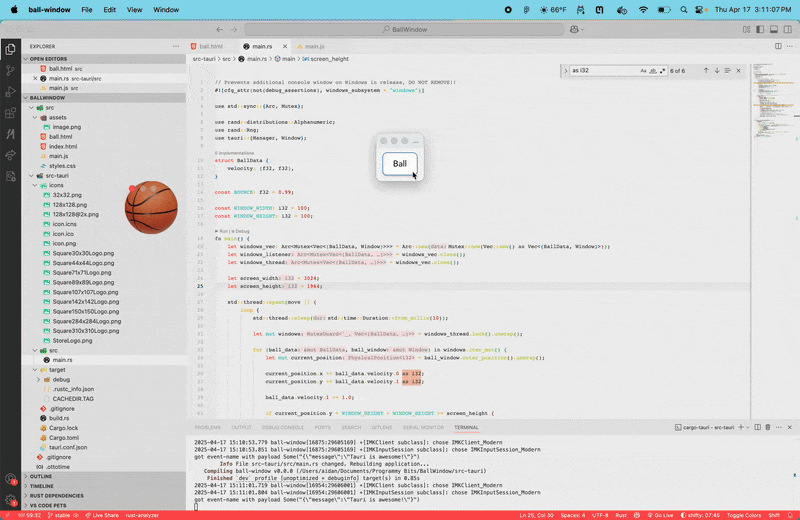The height and width of the screenshot is (520, 800).
Task: Open the Source Control view
Action: click(11, 70)
